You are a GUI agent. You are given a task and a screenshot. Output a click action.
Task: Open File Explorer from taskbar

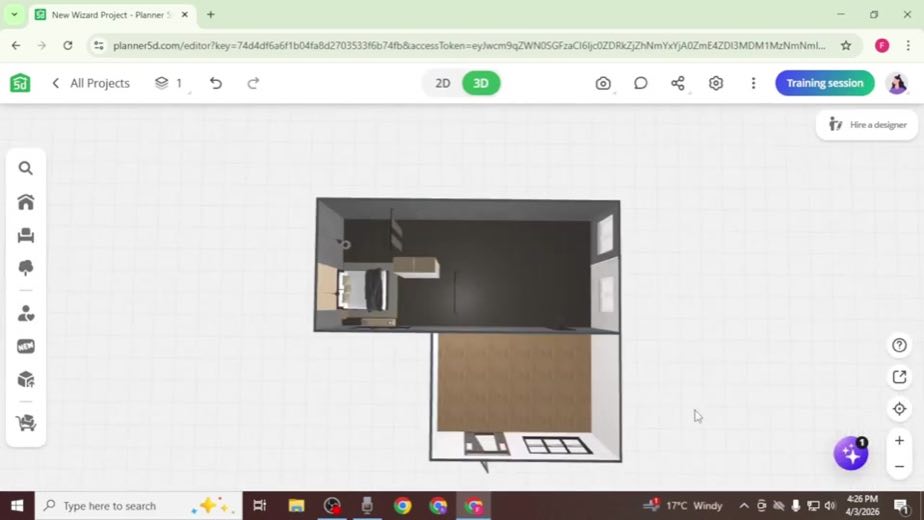point(296,506)
